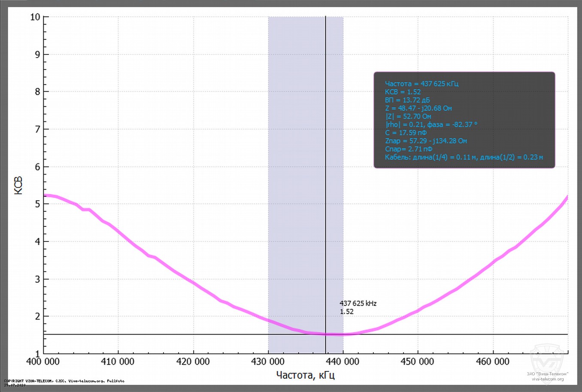Click the 'C = 17.59 пФ' readout
Image resolution: width=582 pixels, height=392 pixels.
tap(406, 133)
